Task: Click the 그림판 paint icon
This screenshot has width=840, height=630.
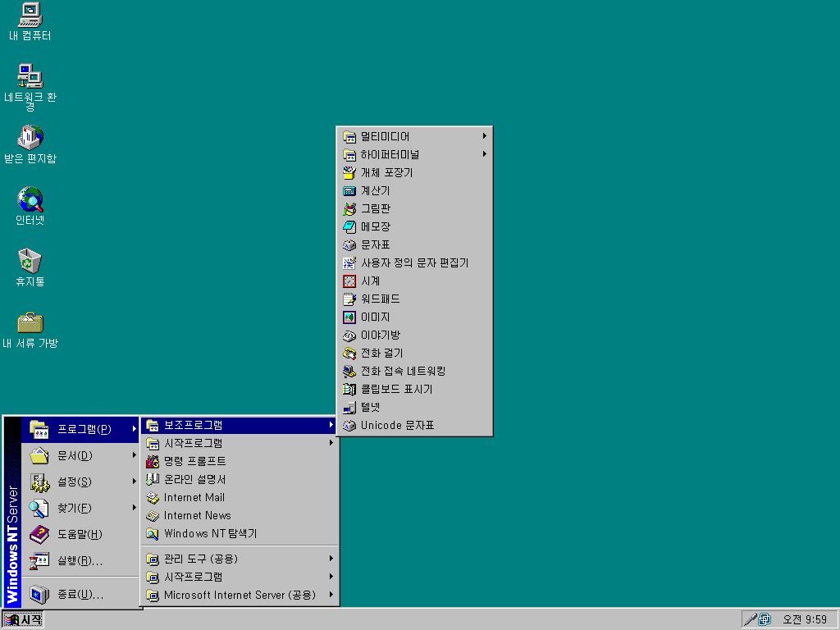Action: 349,209
